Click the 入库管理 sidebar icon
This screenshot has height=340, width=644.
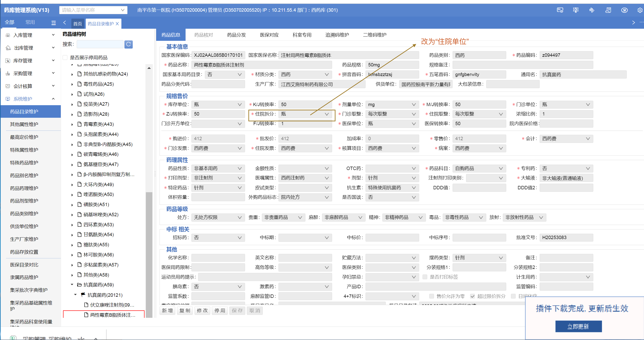(8, 35)
